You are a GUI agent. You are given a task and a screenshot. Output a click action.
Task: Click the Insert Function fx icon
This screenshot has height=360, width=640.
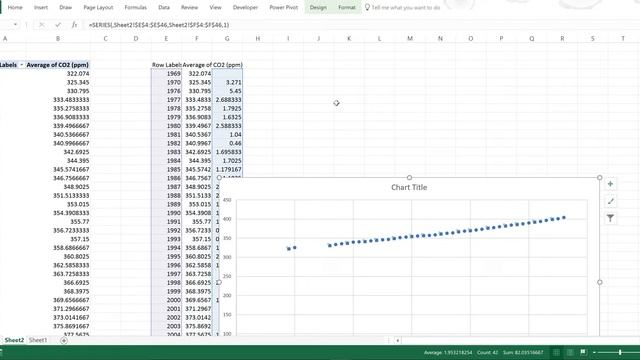(74, 25)
